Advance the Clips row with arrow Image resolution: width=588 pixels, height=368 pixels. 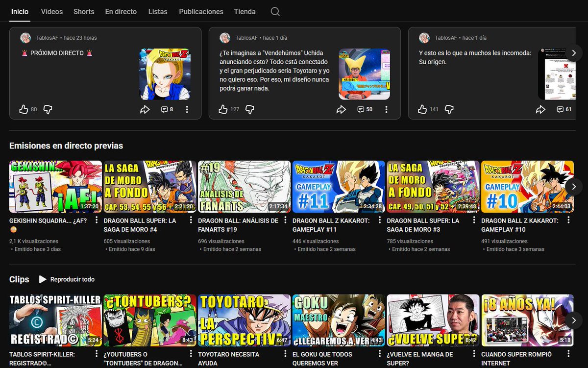coord(574,320)
